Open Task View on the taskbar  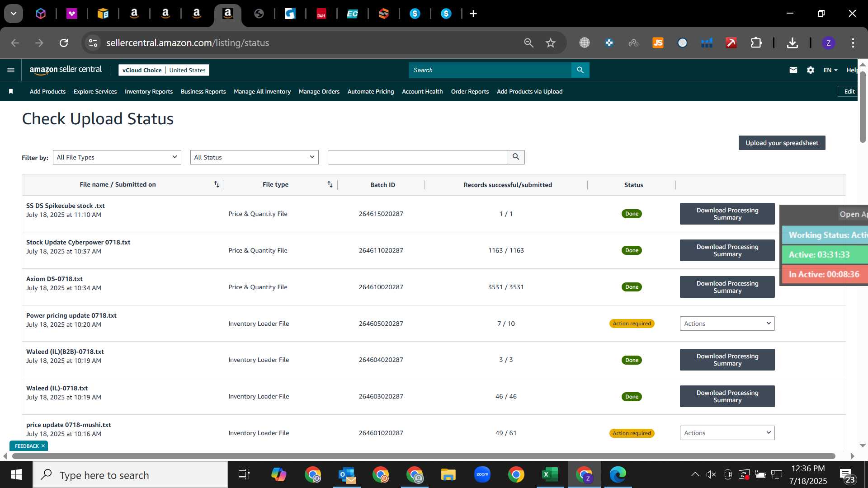[x=244, y=474]
